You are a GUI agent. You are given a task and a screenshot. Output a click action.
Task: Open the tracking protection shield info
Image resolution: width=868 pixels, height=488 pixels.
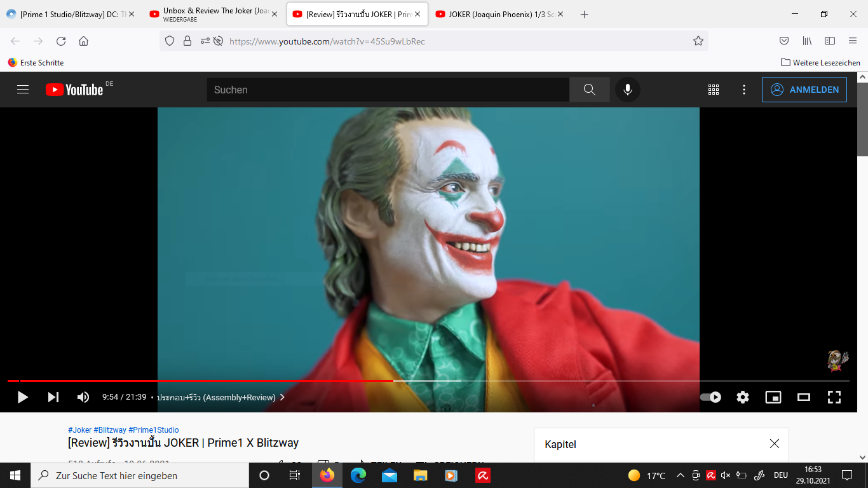click(x=170, y=41)
